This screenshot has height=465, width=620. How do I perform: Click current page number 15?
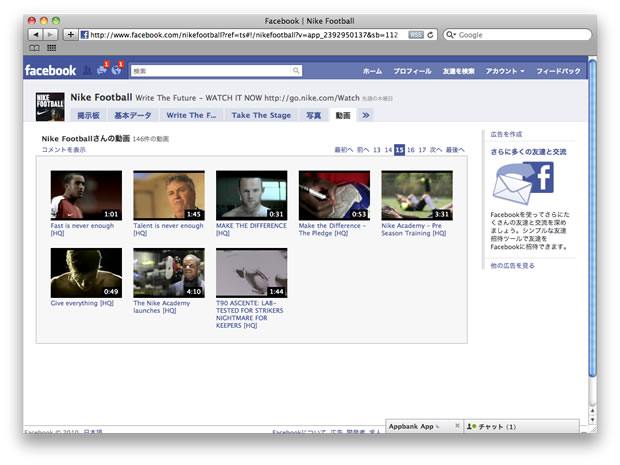pyautogui.click(x=399, y=150)
